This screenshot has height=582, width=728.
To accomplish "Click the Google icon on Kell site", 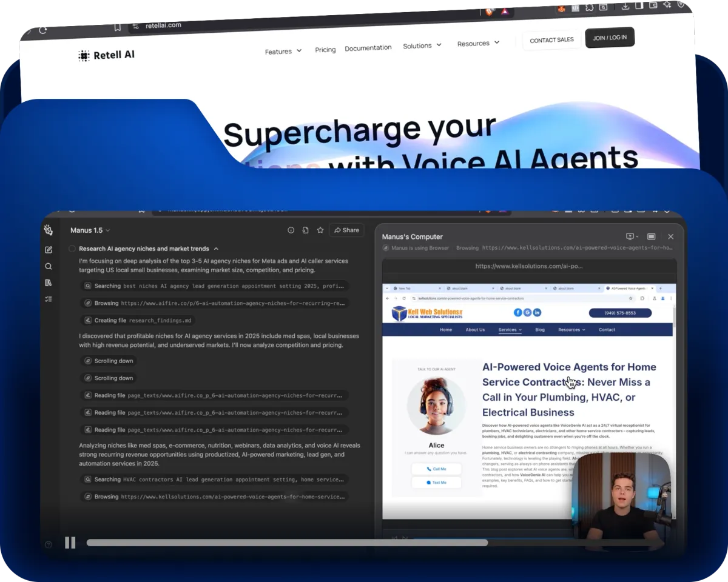I will pos(528,312).
